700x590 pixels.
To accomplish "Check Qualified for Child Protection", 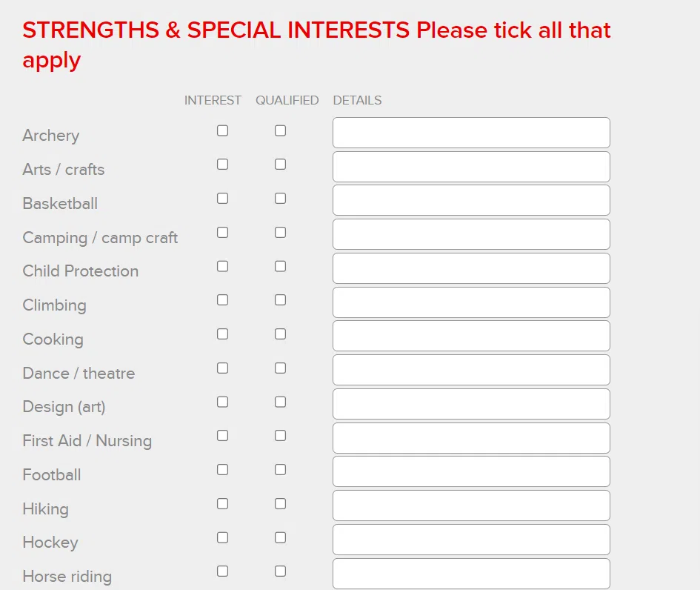I will (280, 266).
